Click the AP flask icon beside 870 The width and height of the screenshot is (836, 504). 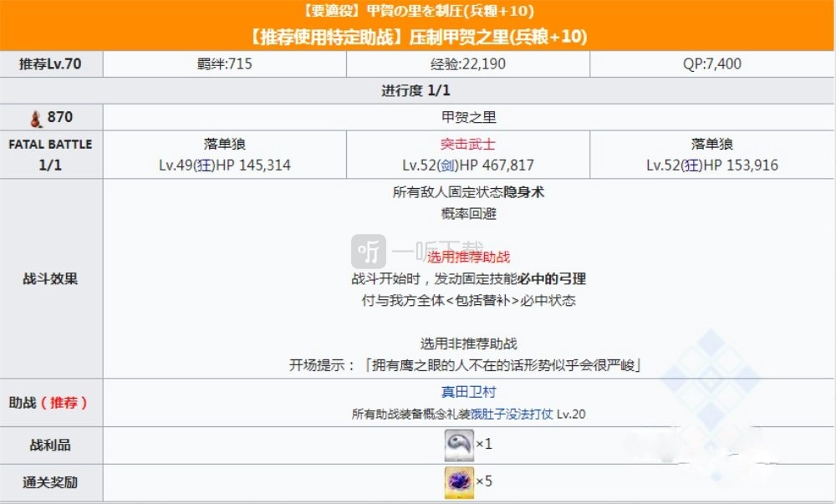(36, 117)
